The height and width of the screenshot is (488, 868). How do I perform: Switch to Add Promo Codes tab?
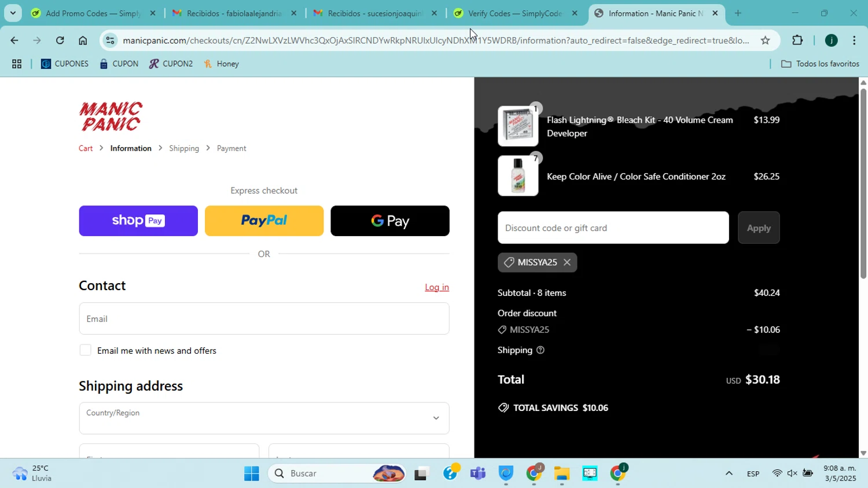click(x=93, y=13)
